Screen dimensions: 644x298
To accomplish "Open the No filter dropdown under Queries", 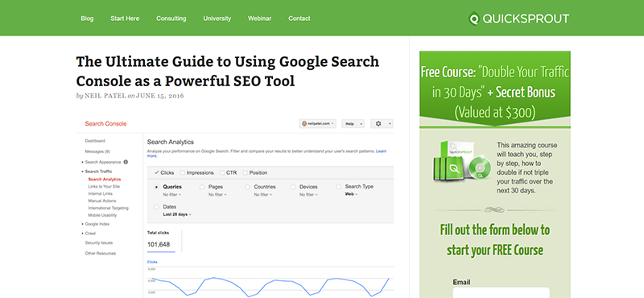I will (x=172, y=194).
